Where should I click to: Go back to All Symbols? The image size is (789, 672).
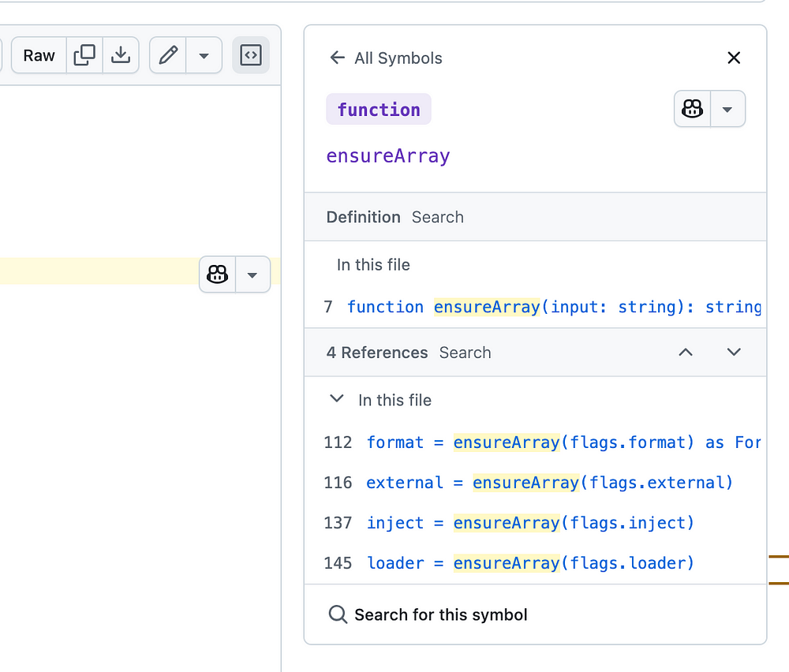click(x=386, y=58)
